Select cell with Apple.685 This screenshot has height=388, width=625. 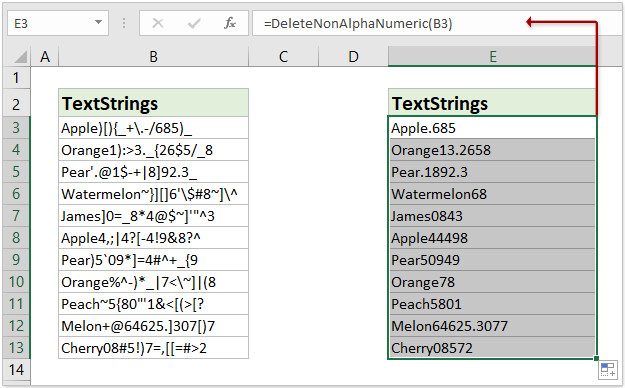point(492,128)
